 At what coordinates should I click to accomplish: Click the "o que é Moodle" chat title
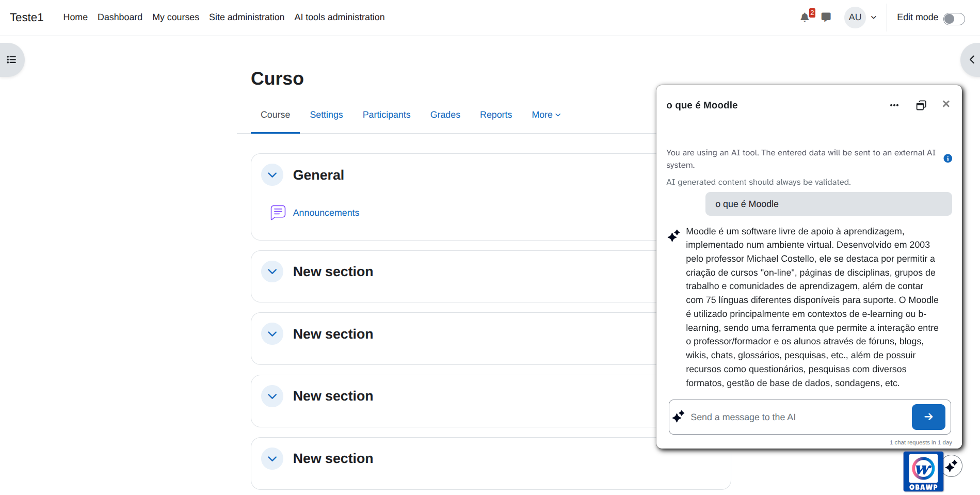click(702, 105)
